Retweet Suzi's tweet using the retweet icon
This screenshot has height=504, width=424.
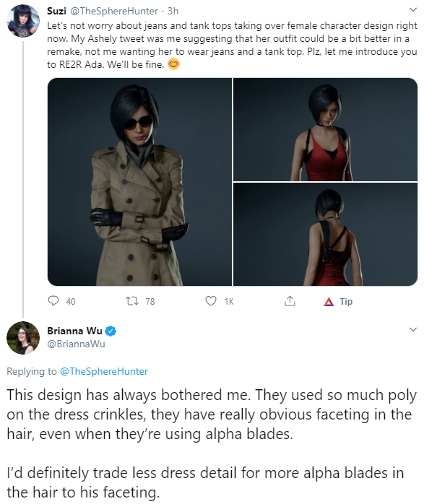click(x=131, y=301)
